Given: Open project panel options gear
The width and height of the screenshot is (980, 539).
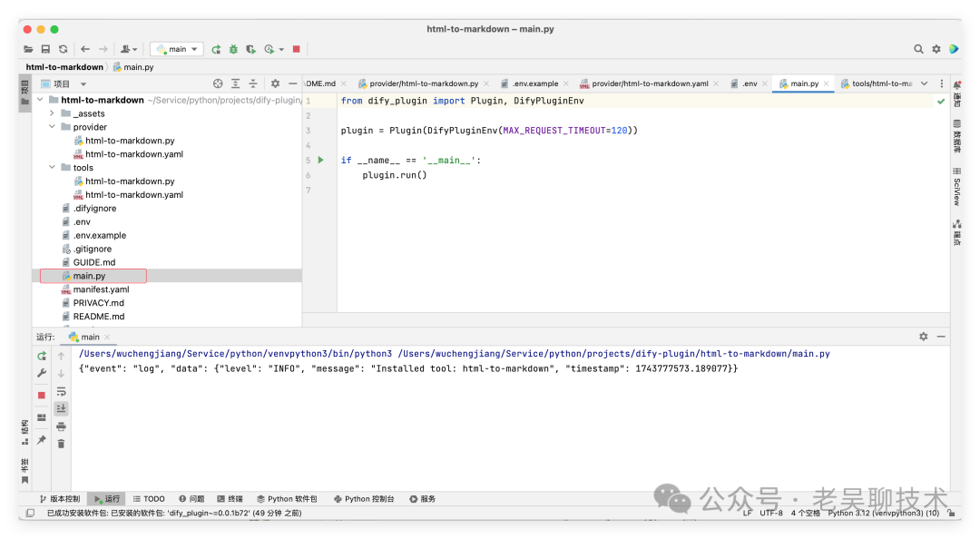Looking at the screenshot, I should [x=275, y=83].
